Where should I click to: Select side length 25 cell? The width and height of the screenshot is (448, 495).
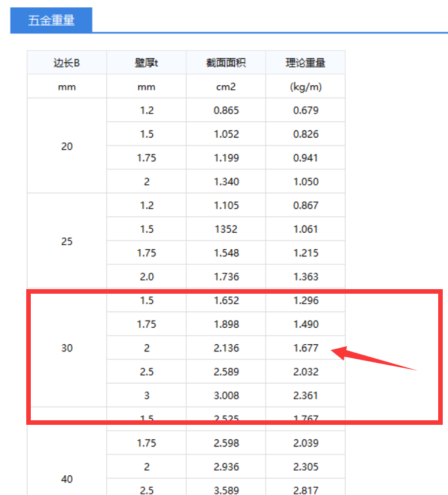tap(67, 241)
